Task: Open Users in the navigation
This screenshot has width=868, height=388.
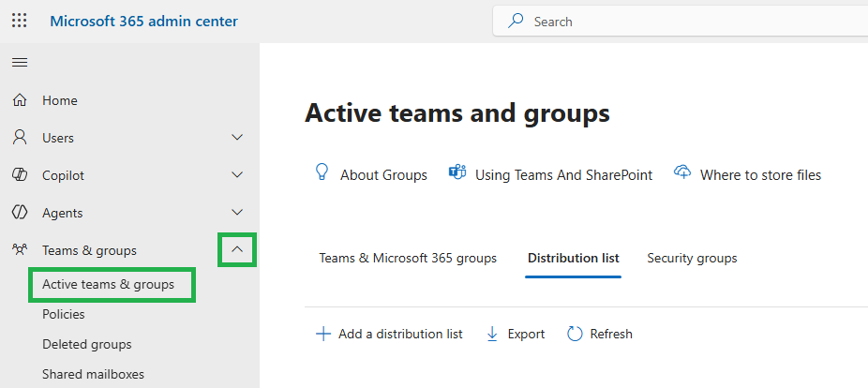Action: pyautogui.click(x=58, y=138)
